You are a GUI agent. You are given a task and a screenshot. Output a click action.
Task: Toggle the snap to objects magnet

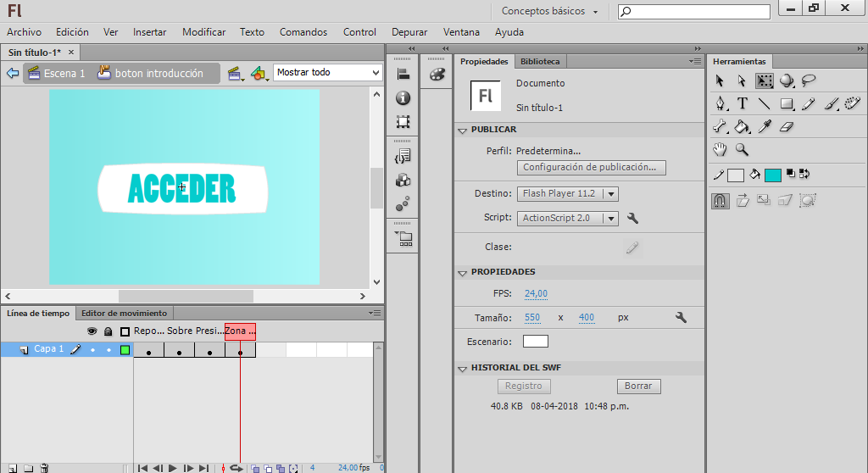point(720,201)
